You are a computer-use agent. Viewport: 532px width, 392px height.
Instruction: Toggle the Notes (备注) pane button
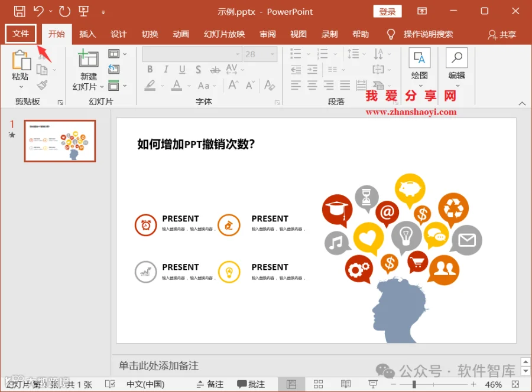(x=210, y=384)
